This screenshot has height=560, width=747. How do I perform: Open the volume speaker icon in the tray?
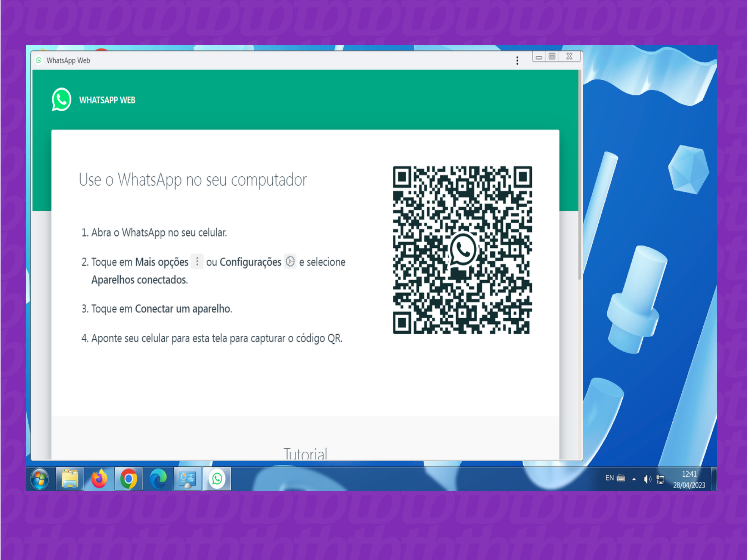[647, 479]
